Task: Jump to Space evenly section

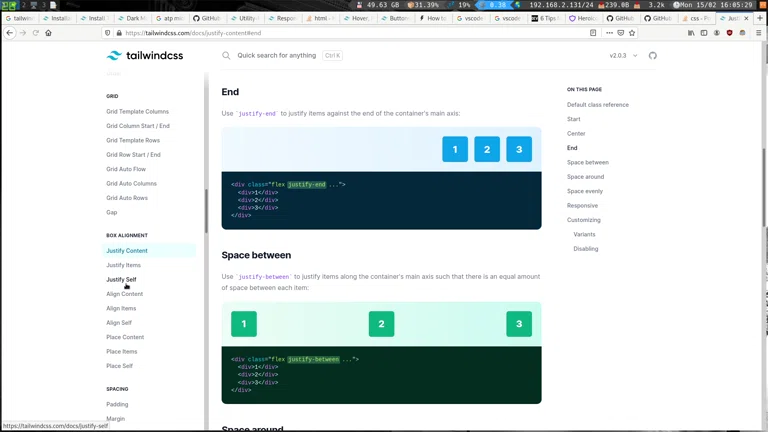Action: (x=585, y=192)
